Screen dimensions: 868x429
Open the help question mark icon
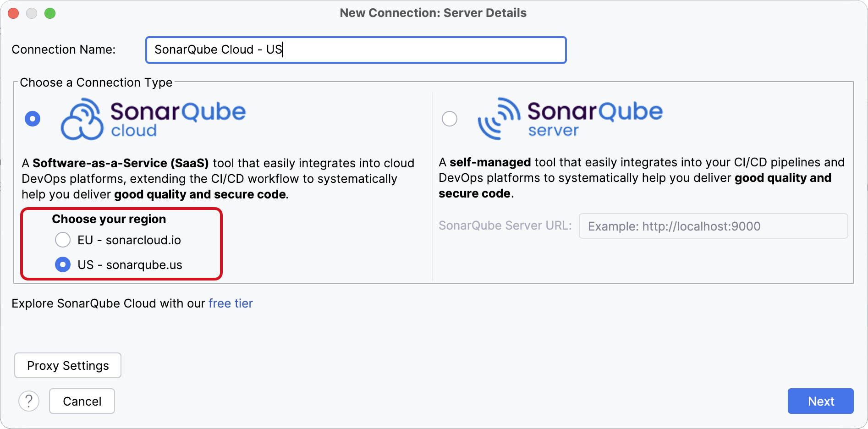(29, 401)
